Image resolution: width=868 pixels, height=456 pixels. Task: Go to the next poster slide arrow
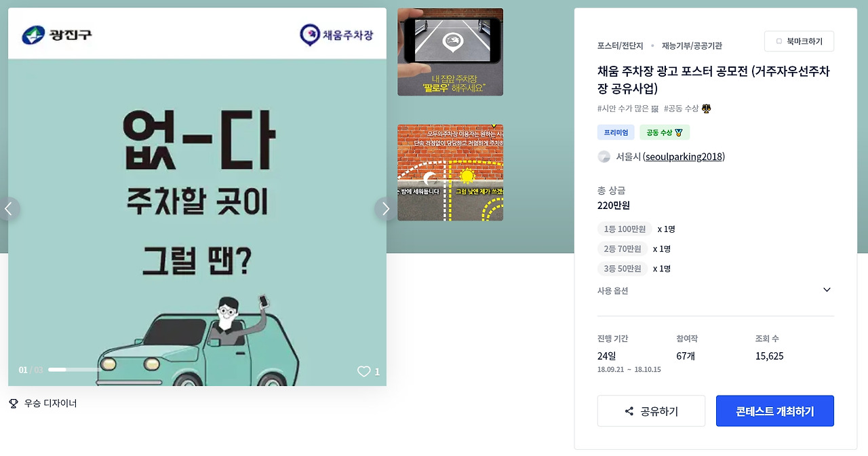coord(385,208)
